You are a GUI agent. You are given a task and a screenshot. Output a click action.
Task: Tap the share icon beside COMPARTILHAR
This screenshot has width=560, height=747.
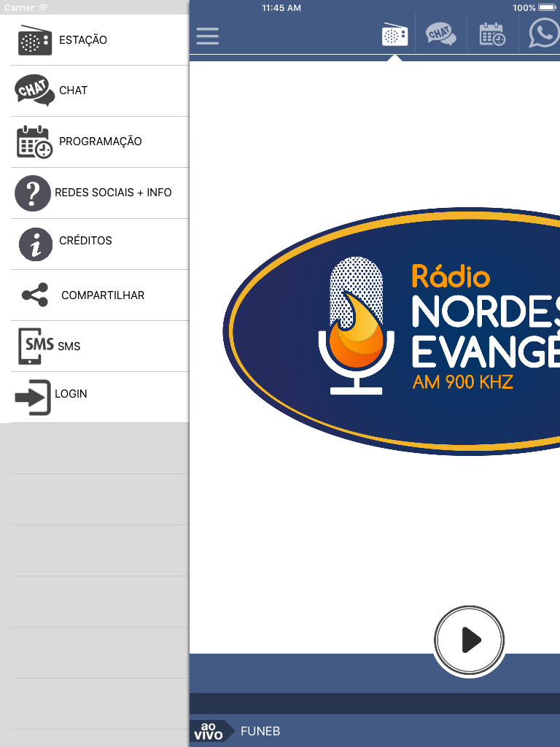[35, 295]
